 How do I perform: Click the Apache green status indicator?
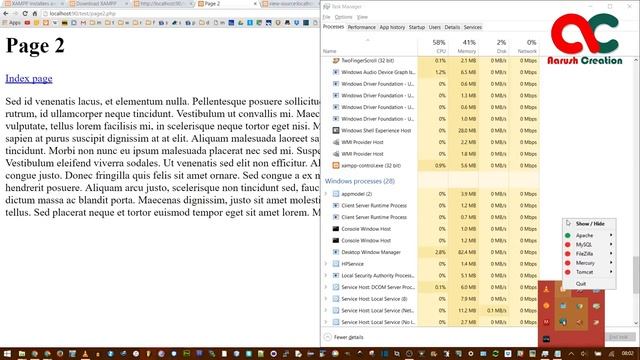tap(567, 236)
